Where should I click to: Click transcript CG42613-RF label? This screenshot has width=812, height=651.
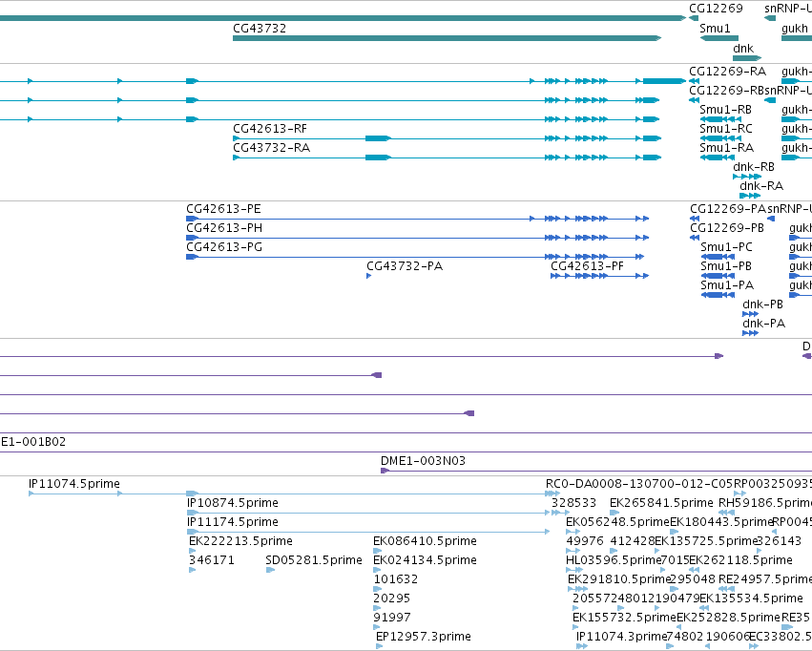point(270,129)
